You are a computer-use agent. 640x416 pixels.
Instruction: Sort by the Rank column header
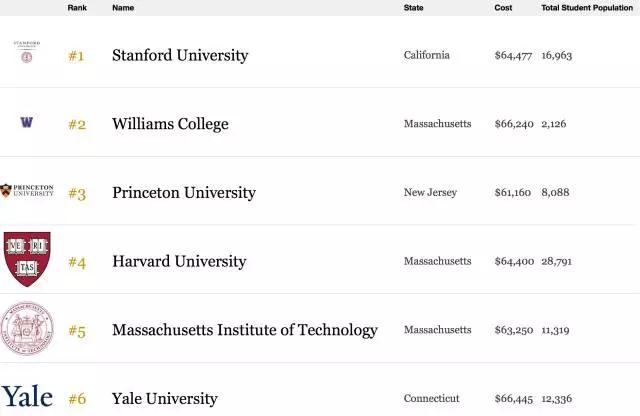pos(77,8)
